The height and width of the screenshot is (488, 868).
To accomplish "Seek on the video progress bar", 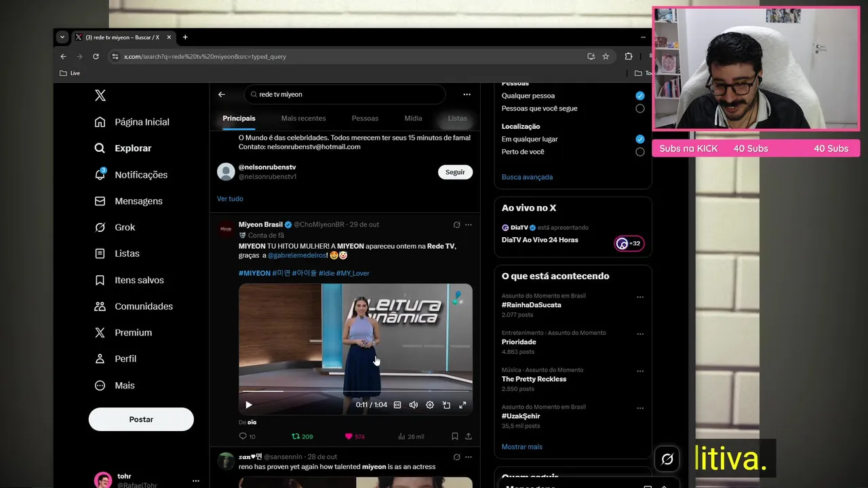I will pyautogui.click(x=355, y=391).
